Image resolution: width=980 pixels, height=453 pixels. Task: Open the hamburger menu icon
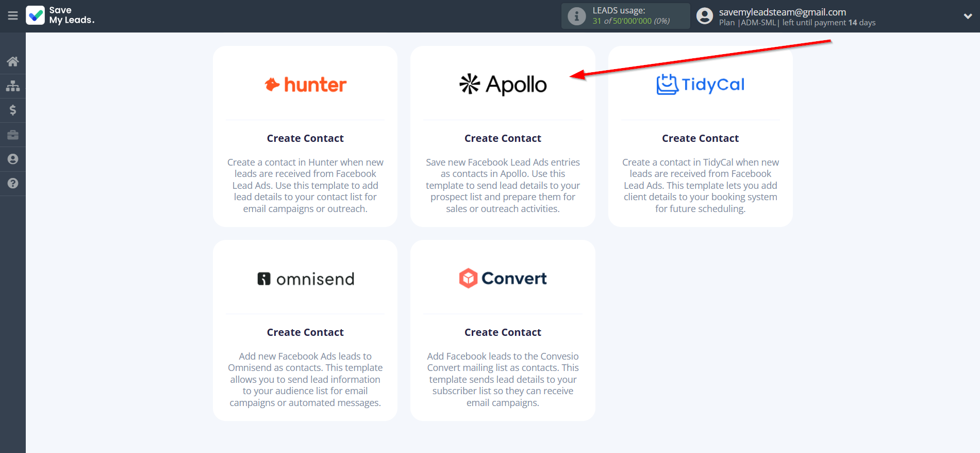tap(13, 16)
